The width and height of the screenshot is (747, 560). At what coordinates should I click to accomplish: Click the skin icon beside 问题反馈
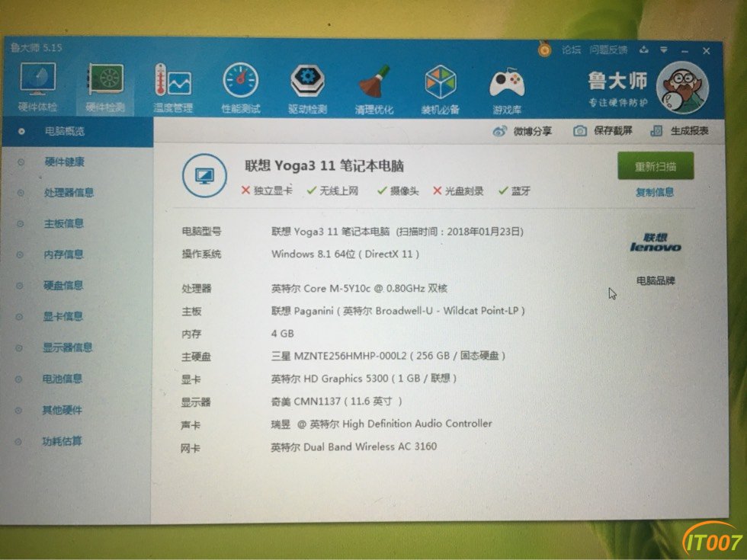[x=644, y=50]
